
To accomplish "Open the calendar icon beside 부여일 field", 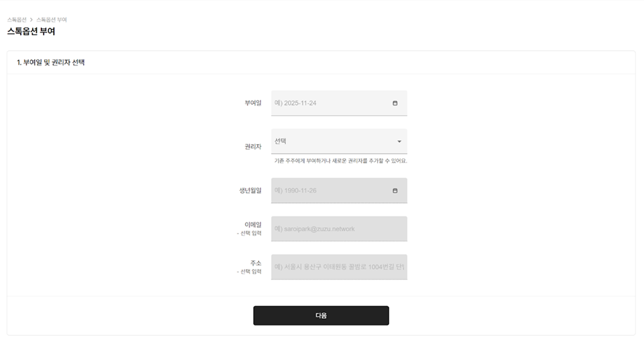I will tap(395, 103).
